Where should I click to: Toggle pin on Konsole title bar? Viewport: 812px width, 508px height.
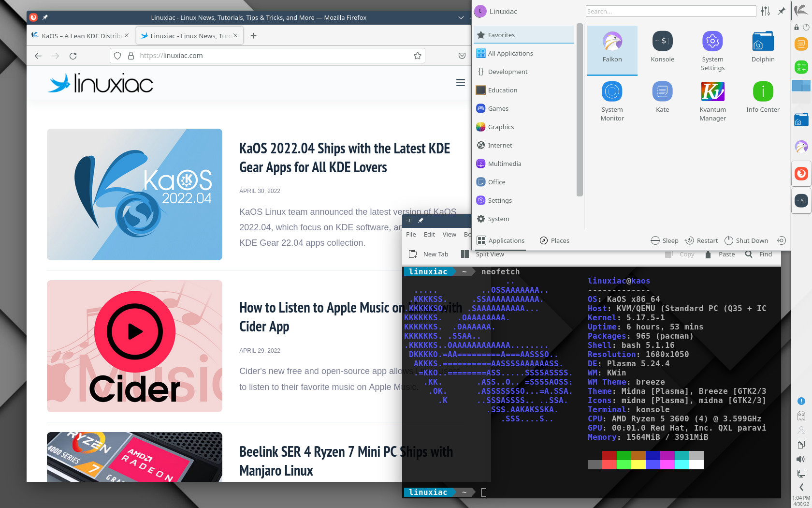tap(420, 221)
